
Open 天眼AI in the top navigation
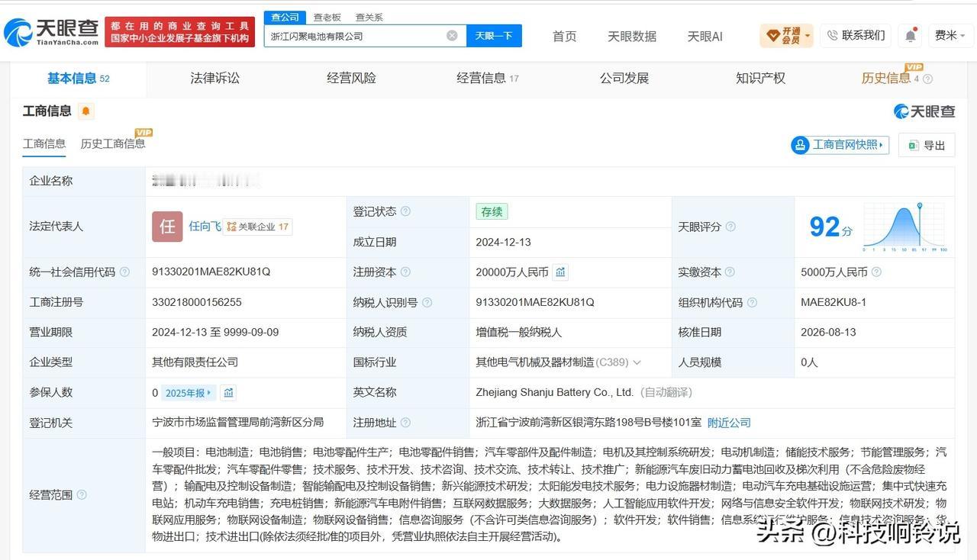(705, 36)
